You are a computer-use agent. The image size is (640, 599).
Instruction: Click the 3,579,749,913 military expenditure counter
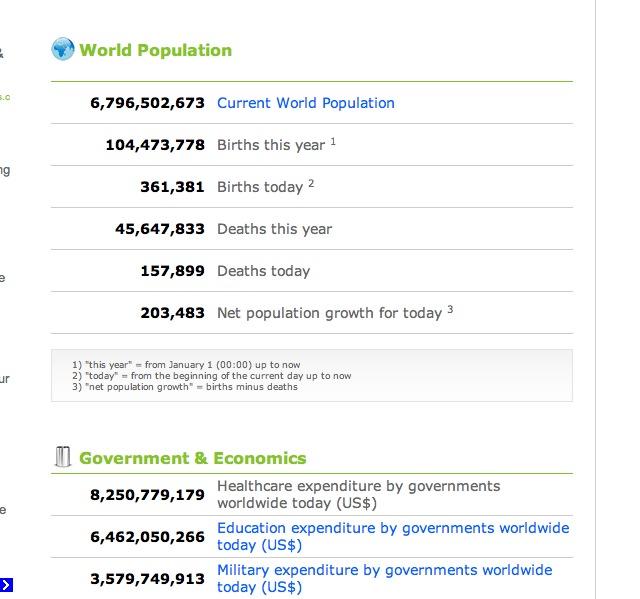point(147,579)
